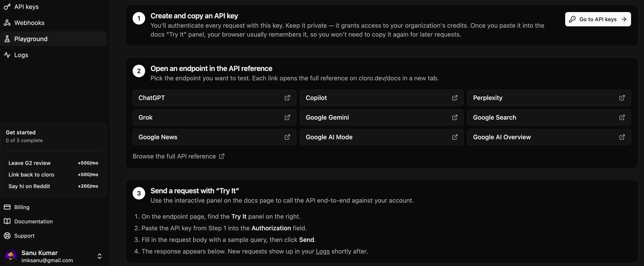Open the Google News endpoint reference
The height and width of the screenshot is (266, 644).
[214, 137]
